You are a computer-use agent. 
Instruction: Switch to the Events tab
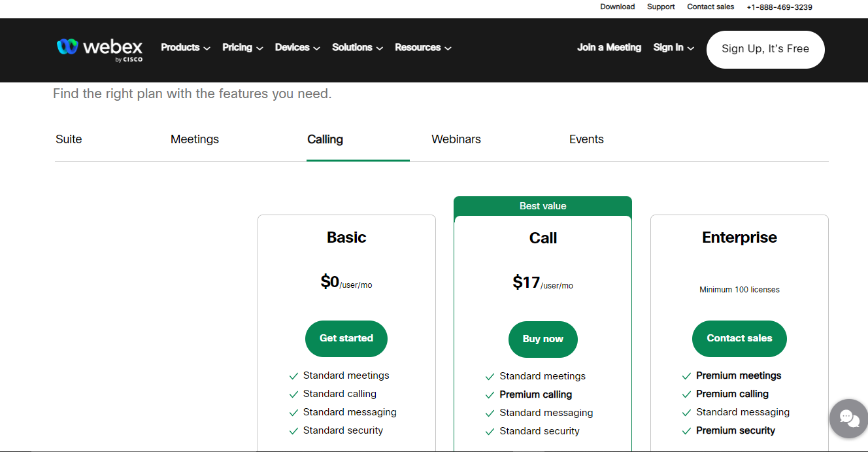tap(586, 139)
